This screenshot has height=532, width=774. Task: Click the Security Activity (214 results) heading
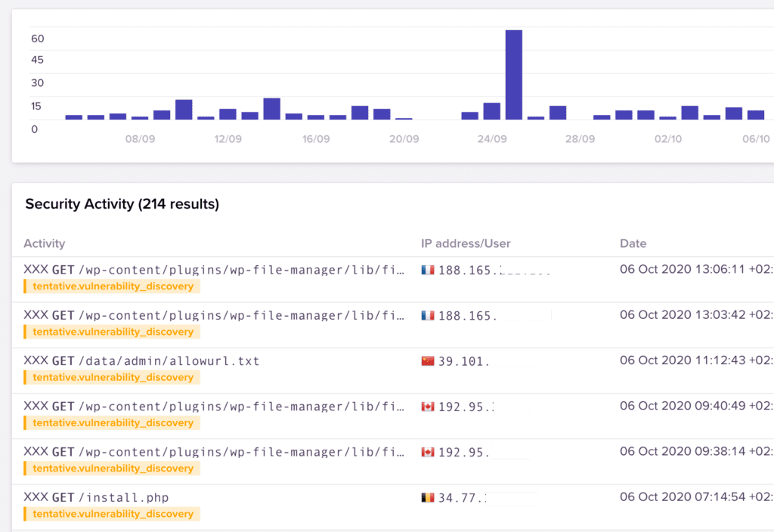click(122, 204)
